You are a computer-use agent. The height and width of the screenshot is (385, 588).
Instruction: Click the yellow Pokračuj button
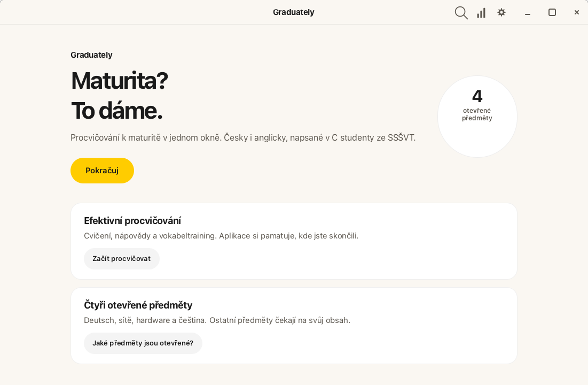102,171
